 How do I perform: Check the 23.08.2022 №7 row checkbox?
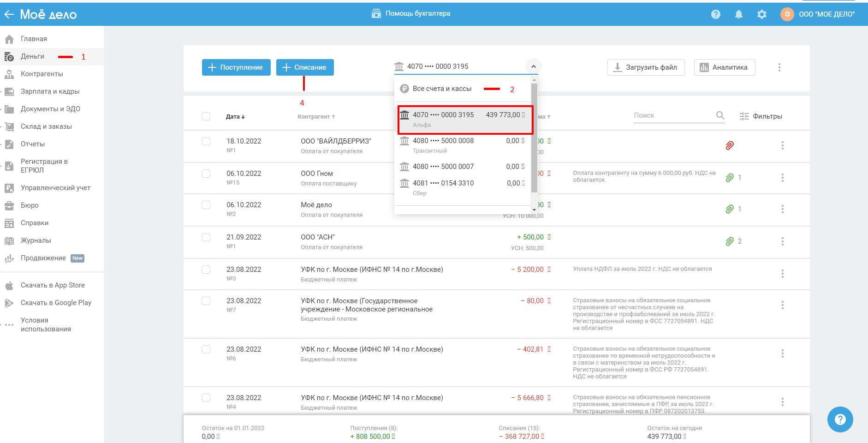click(206, 301)
